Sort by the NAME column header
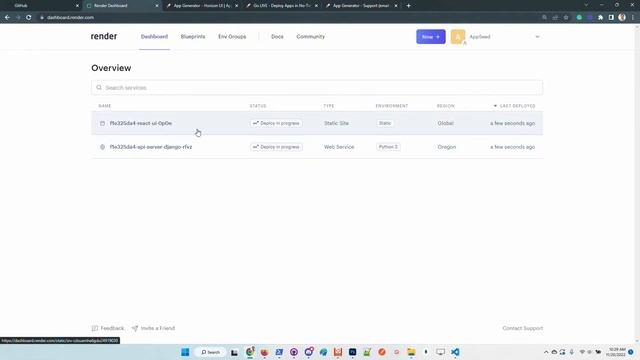The height and width of the screenshot is (360, 640). [104, 106]
